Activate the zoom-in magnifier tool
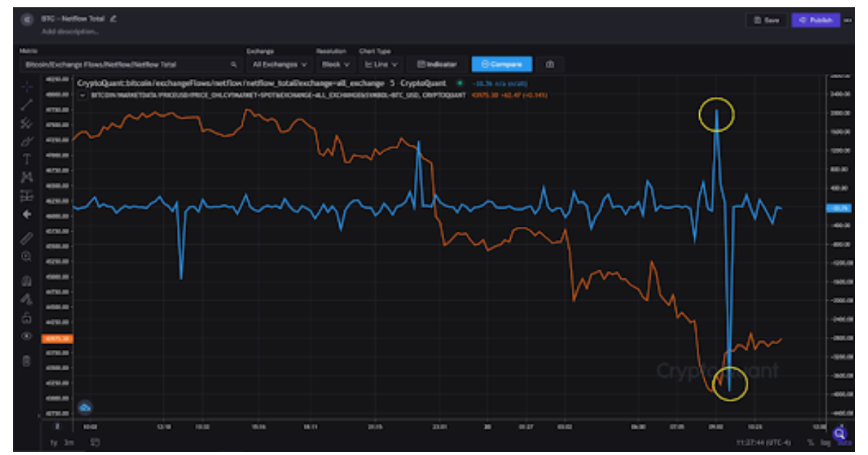 point(27,256)
